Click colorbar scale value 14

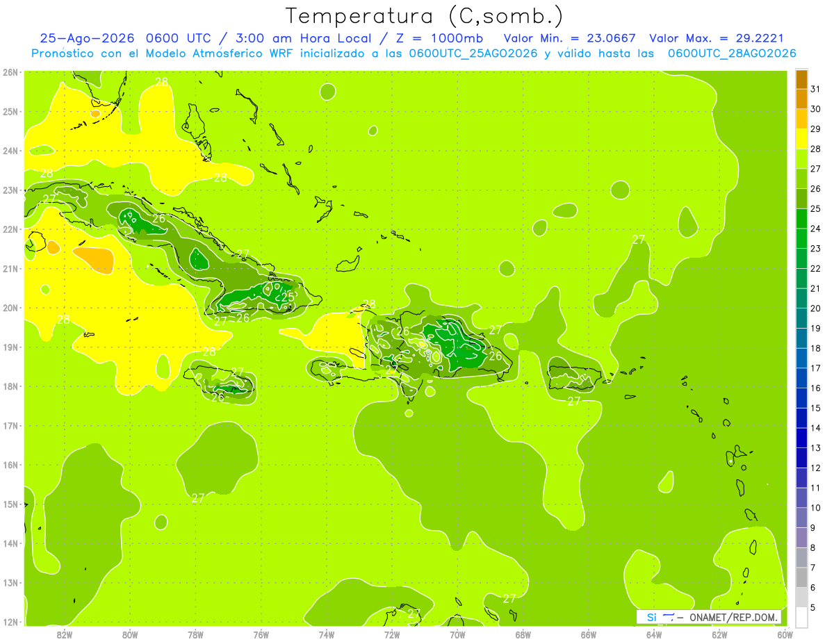(x=815, y=428)
